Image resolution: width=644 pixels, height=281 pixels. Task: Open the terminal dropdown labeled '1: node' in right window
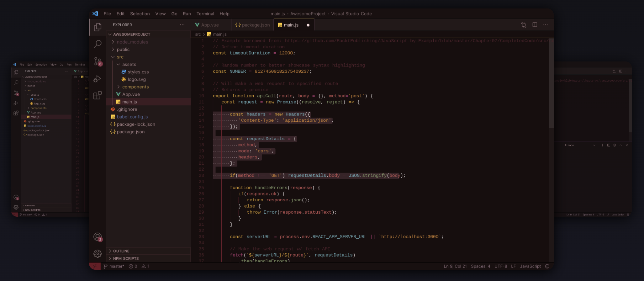point(580,145)
